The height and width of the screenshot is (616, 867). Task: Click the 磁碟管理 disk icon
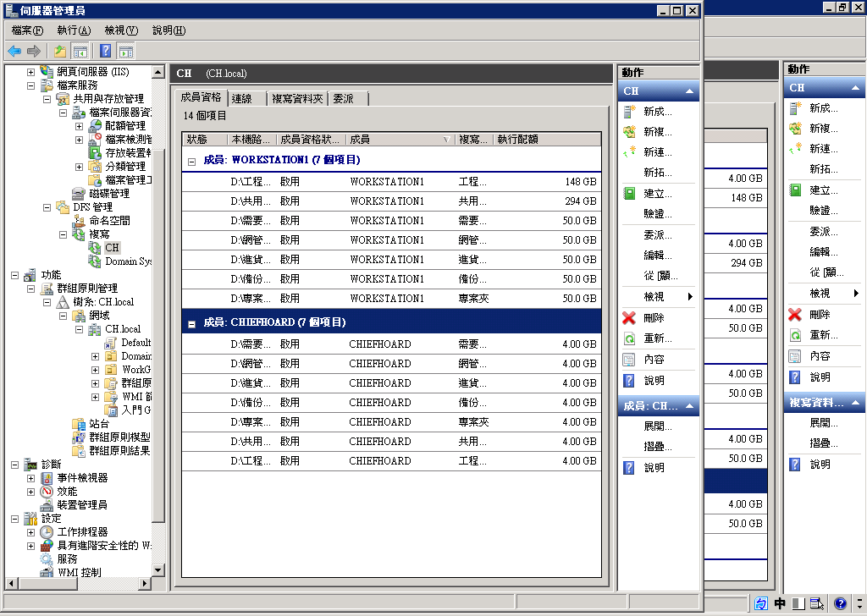point(79,194)
